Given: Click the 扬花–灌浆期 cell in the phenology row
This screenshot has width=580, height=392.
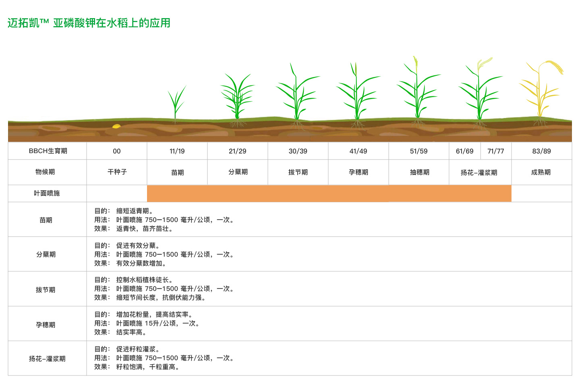Looking at the screenshot, I should point(479,172).
